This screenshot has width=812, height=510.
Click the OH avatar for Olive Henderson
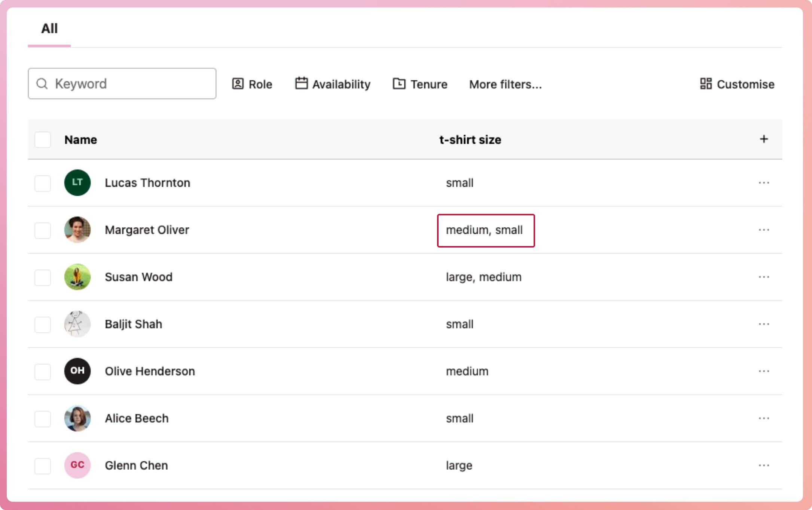tap(77, 371)
